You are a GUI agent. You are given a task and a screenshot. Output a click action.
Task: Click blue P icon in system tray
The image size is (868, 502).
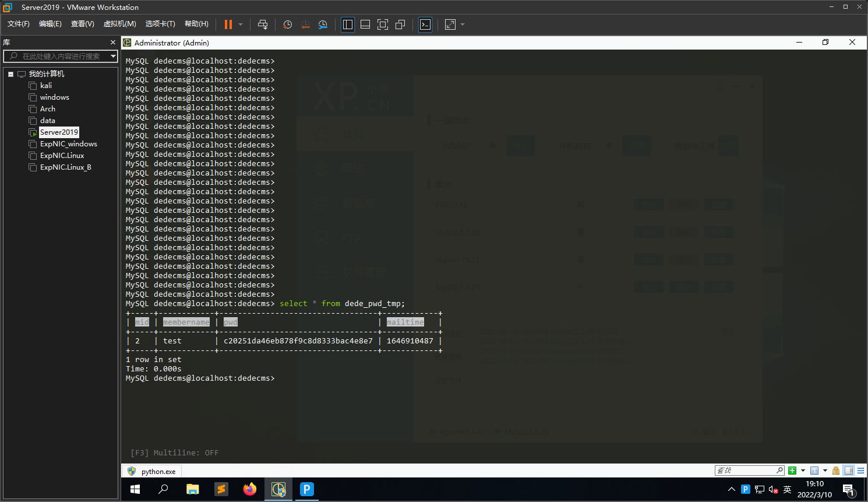coord(746,489)
